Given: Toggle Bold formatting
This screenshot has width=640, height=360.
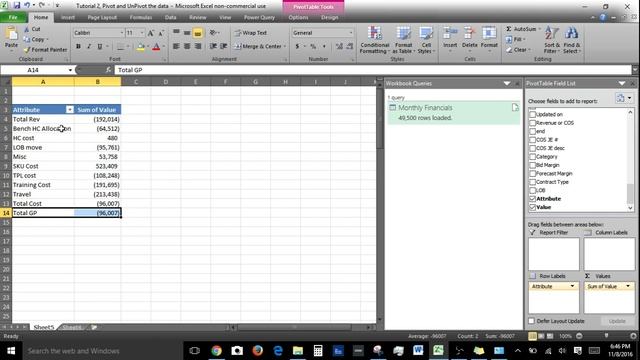Looking at the screenshot, I should coord(78,47).
